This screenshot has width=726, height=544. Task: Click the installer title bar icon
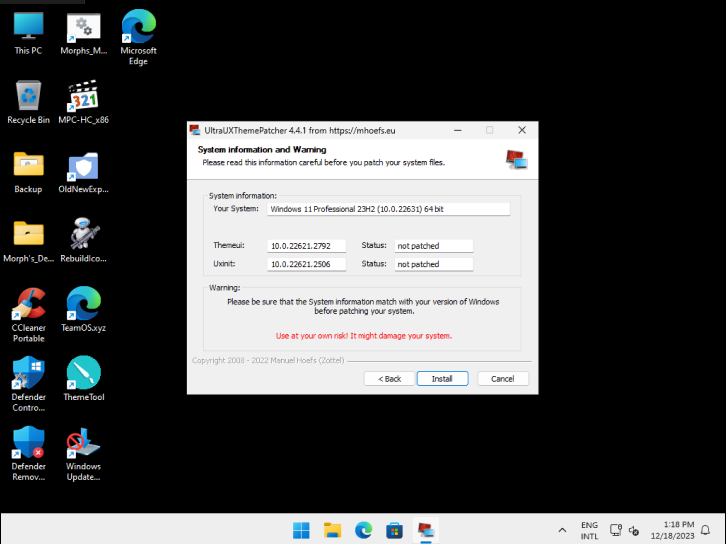[195, 131]
